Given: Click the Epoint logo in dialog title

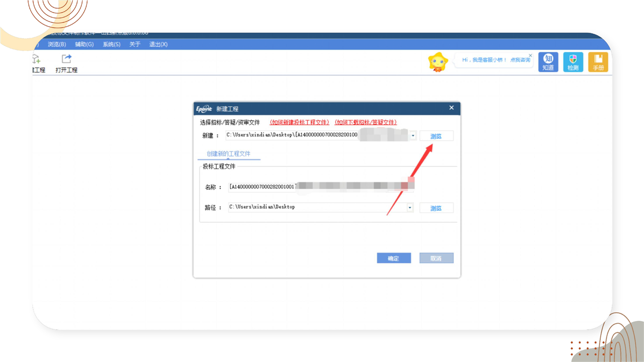Looking at the screenshot, I should [x=204, y=108].
